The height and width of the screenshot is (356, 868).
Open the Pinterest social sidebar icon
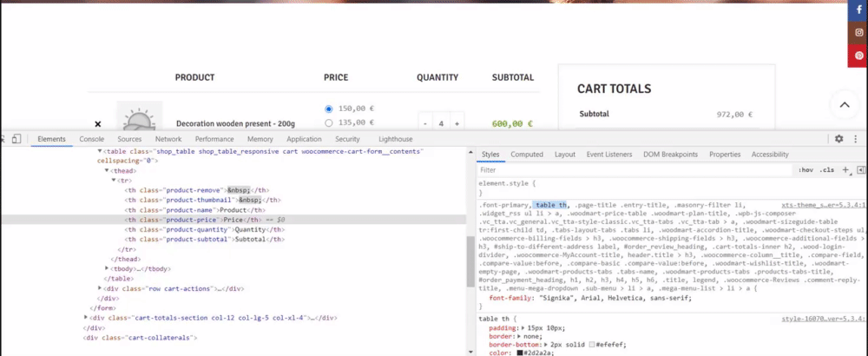pos(859,56)
